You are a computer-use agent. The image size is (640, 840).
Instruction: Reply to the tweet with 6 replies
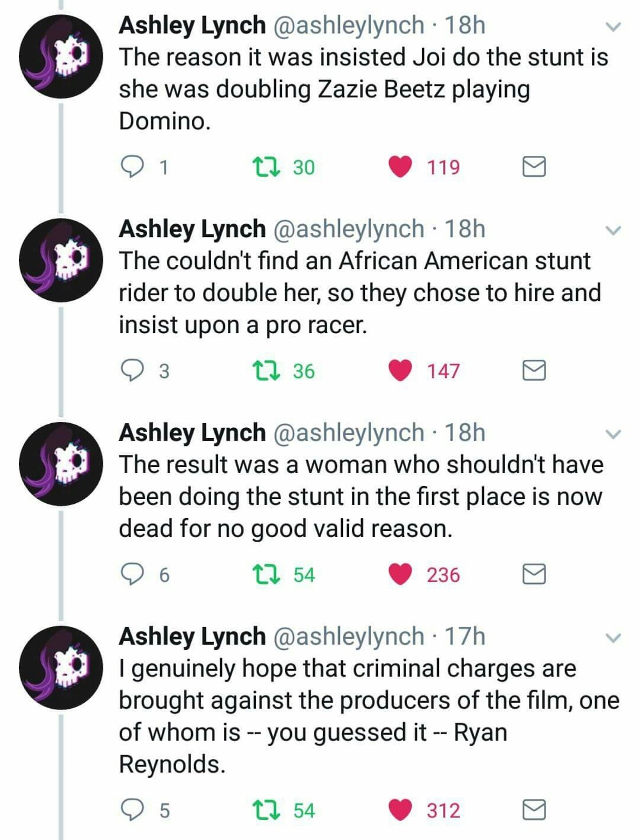[x=132, y=574]
